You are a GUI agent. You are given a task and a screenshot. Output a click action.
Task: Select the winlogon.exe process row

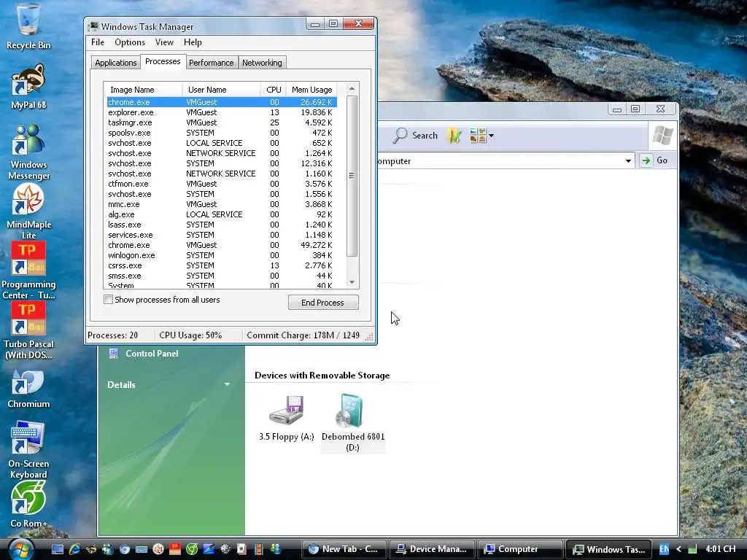222,255
